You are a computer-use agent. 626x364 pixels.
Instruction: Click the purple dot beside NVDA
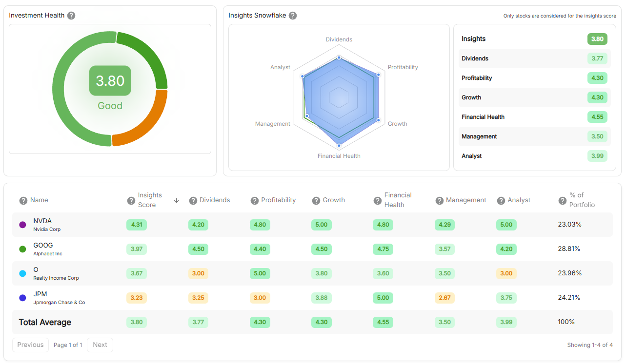click(x=22, y=225)
